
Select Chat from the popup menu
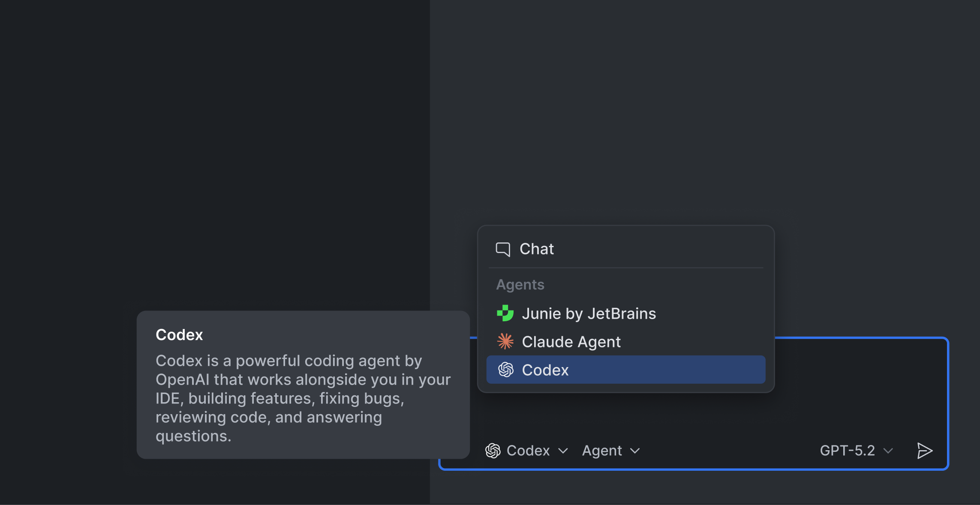(536, 248)
